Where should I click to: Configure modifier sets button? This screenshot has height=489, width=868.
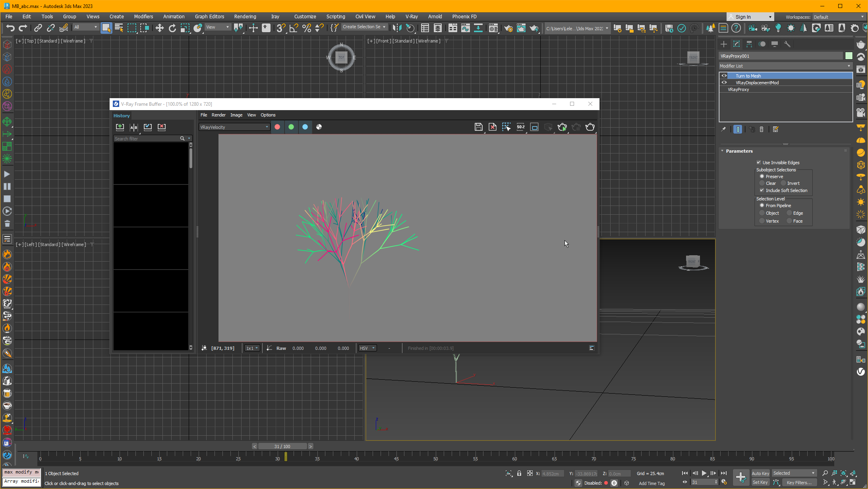pyautogui.click(x=775, y=129)
